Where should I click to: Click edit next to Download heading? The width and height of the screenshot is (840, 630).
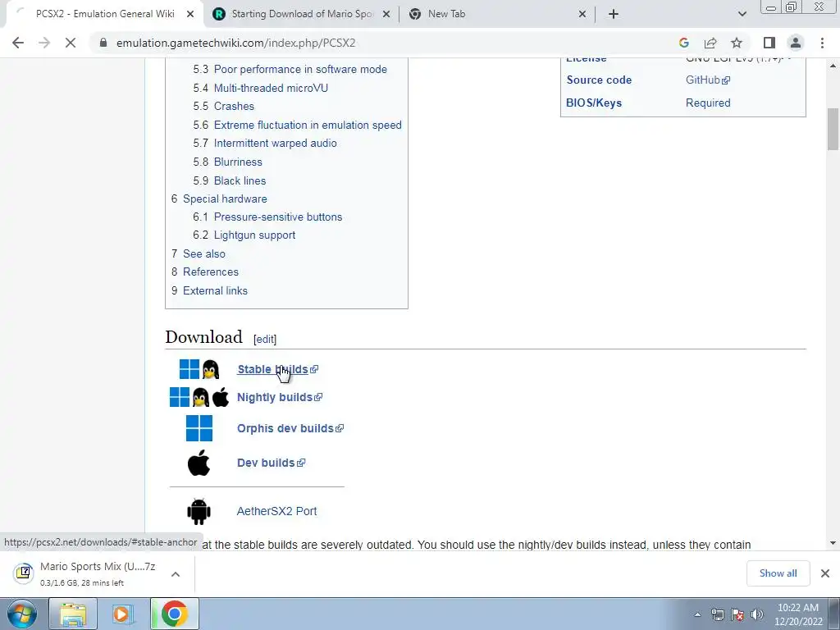(x=265, y=339)
